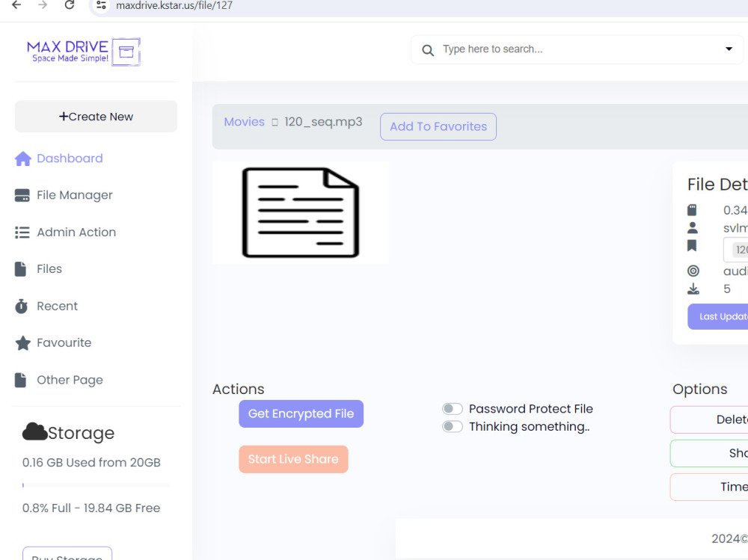This screenshot has height=560, width=748.
Task: Click '0.16 GB Used from 20GB' text
Action: pos(91,462)
